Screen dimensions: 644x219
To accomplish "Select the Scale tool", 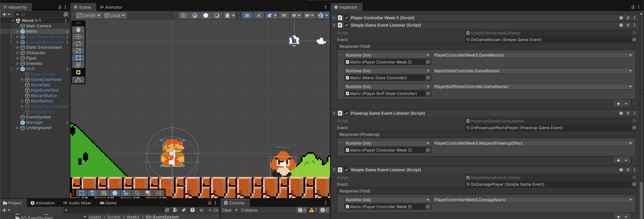I will coord(78,51).
